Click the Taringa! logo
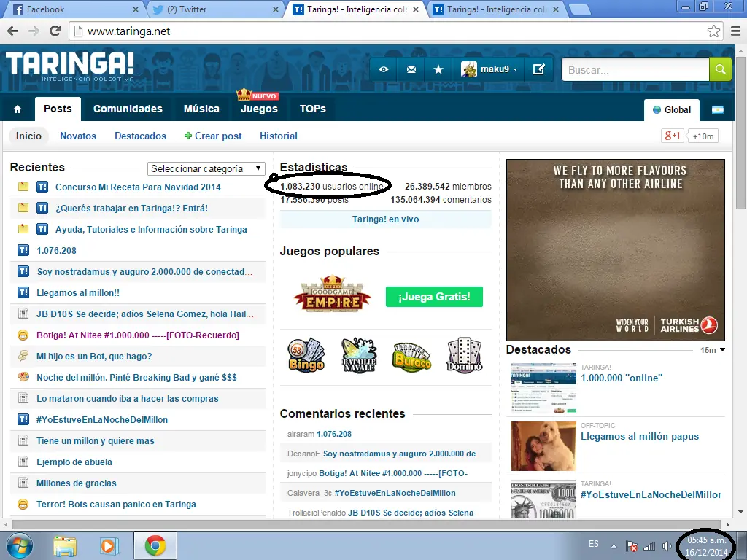The width and height of the screenshot is (747, 560). (70, 66)
